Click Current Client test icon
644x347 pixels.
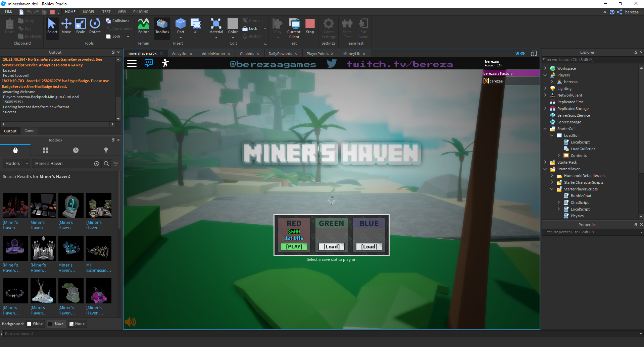pyautogui.click(x=294, y=28)
